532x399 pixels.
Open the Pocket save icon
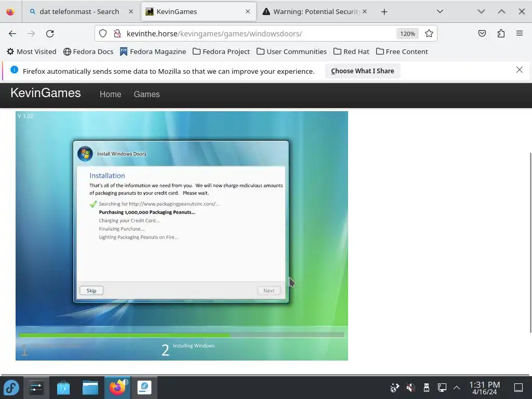pos(482,33)
